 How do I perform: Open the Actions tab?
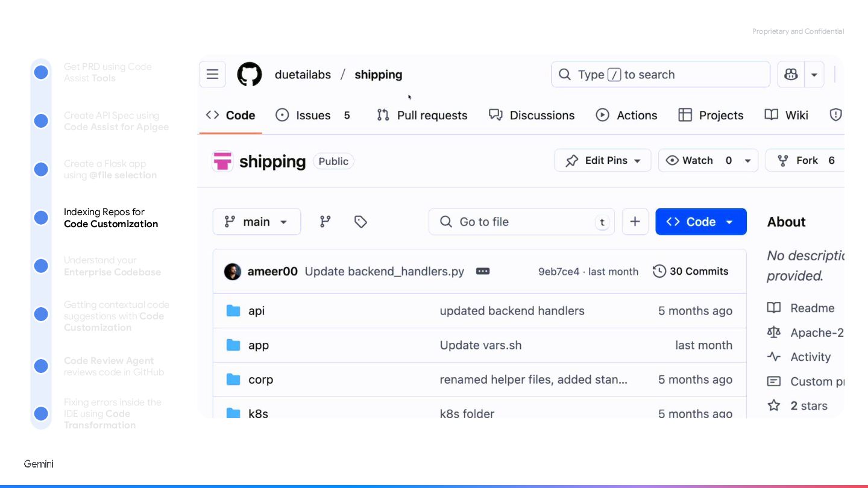tap(626, 115)
